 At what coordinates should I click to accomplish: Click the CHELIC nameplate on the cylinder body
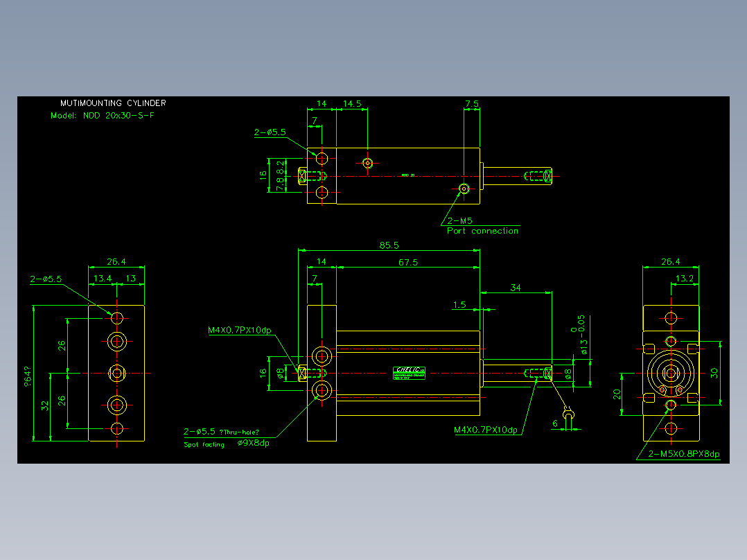click(410, 373)
